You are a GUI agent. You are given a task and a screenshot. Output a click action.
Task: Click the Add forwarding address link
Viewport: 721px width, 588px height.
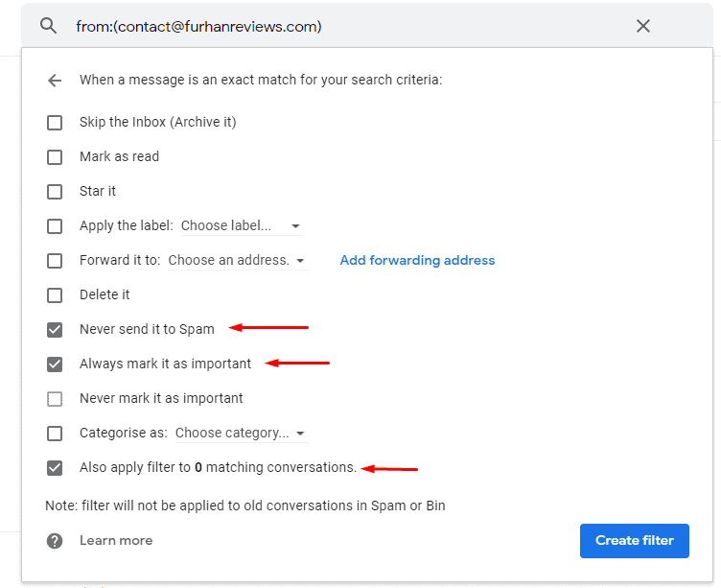click(417, 260)
